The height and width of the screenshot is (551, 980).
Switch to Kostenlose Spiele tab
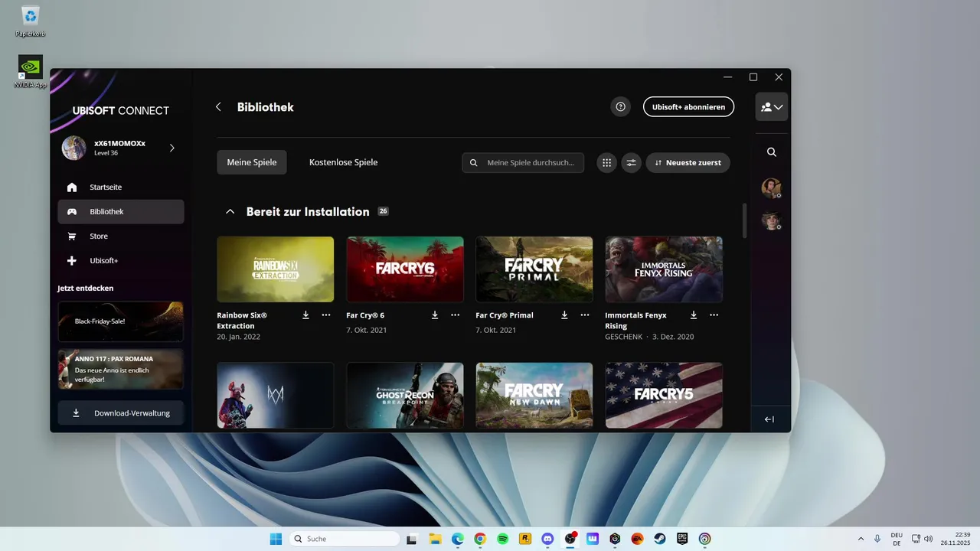[343, 162]
